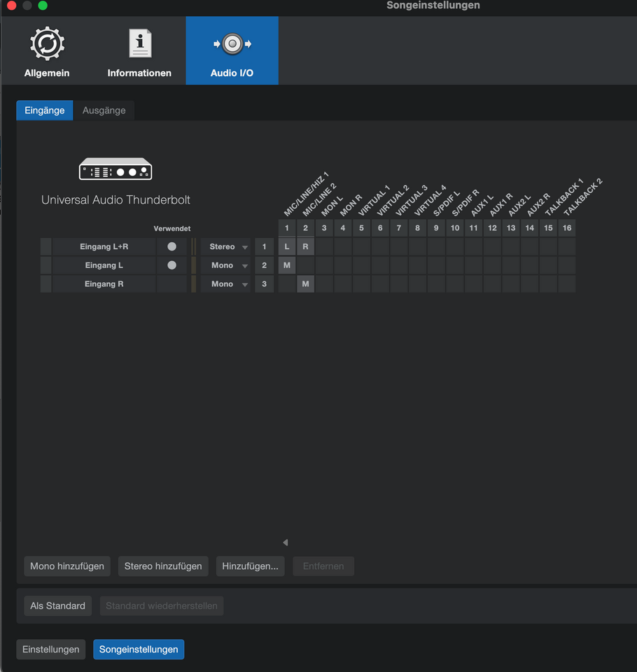Viewport: 637px width, 672px height.
Task: Open the Informationen document icon
Action: (140, 43)
